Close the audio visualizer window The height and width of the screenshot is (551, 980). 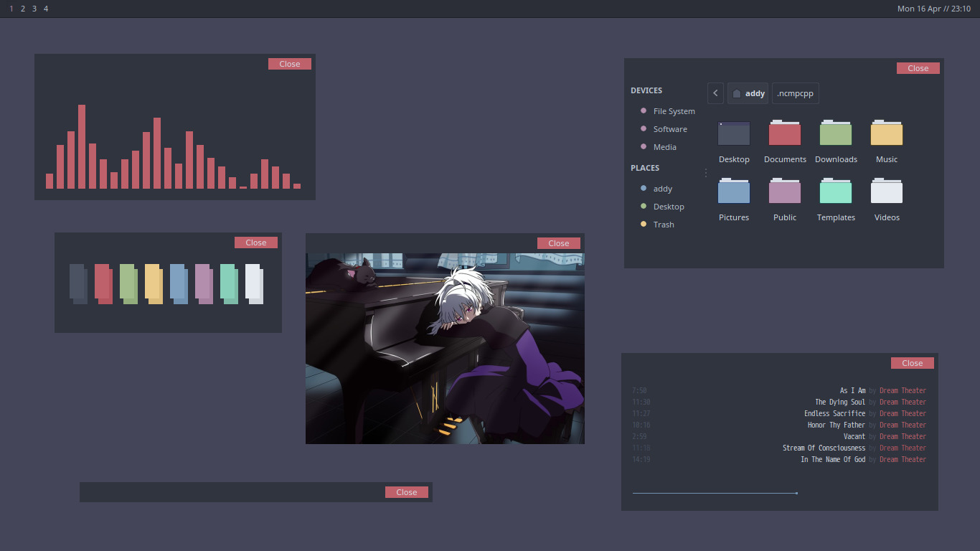point(290,64)
